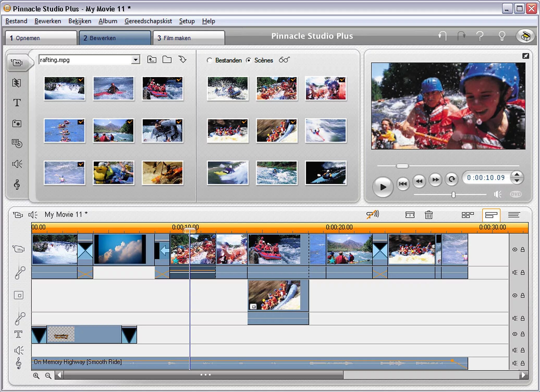This screenshot has width=540, height=392.
Task: Select the Scènes radio button
Action: [x=249, y=60]
